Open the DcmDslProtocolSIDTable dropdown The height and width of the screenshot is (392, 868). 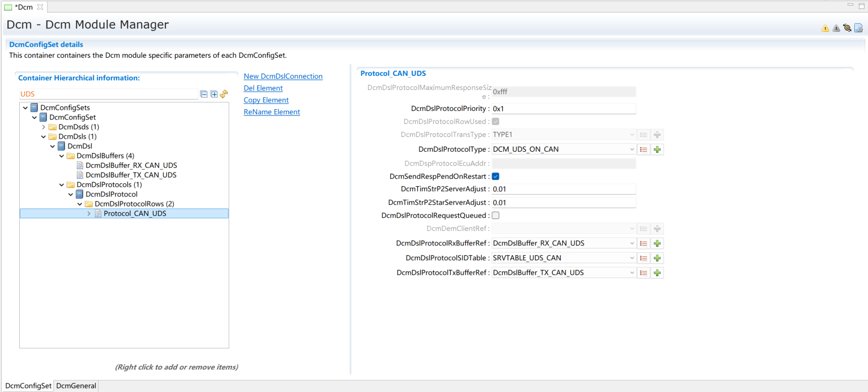tap(632, 258)
